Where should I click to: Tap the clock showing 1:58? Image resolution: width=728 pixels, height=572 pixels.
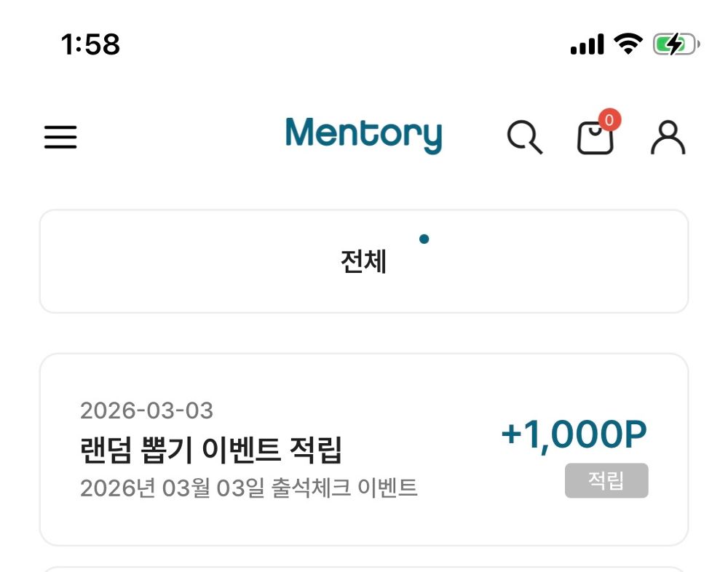pyautogui.click(x=88, y=44)
